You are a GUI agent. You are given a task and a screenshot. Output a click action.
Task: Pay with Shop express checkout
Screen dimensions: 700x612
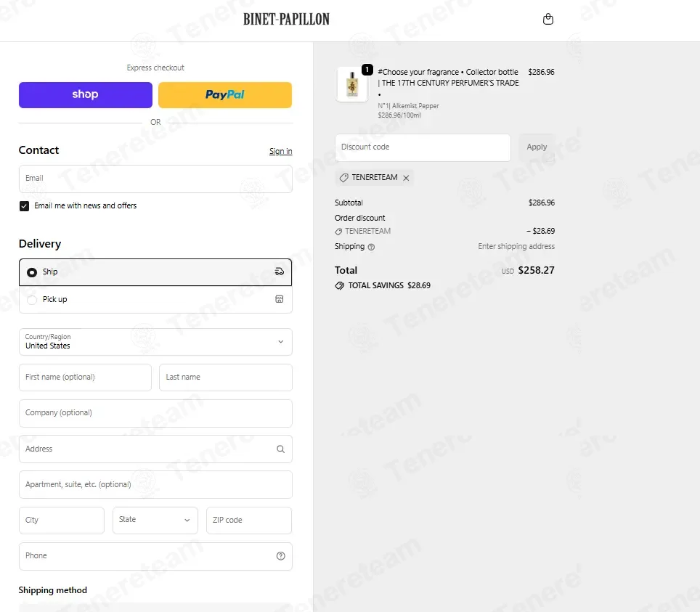pyautogui.click(x=85, y=94)
